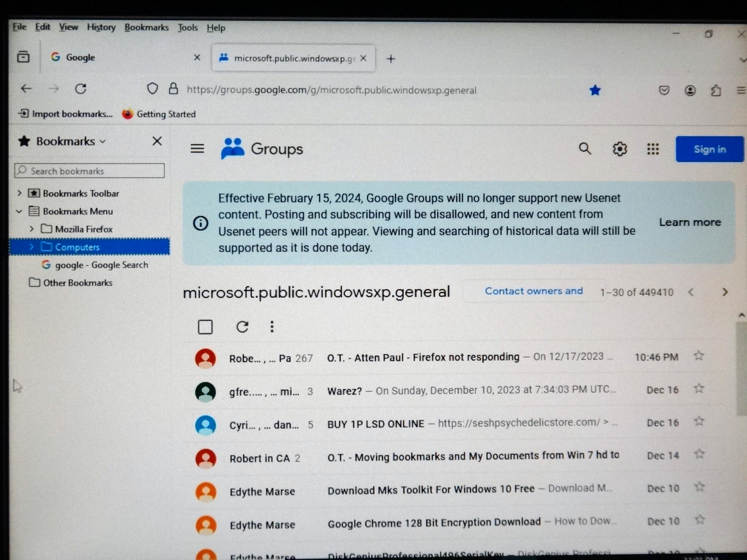Collapse the Bookmarks Menu folder
The width and height of the screenshot is (747, 560).
tap(19, 211)
